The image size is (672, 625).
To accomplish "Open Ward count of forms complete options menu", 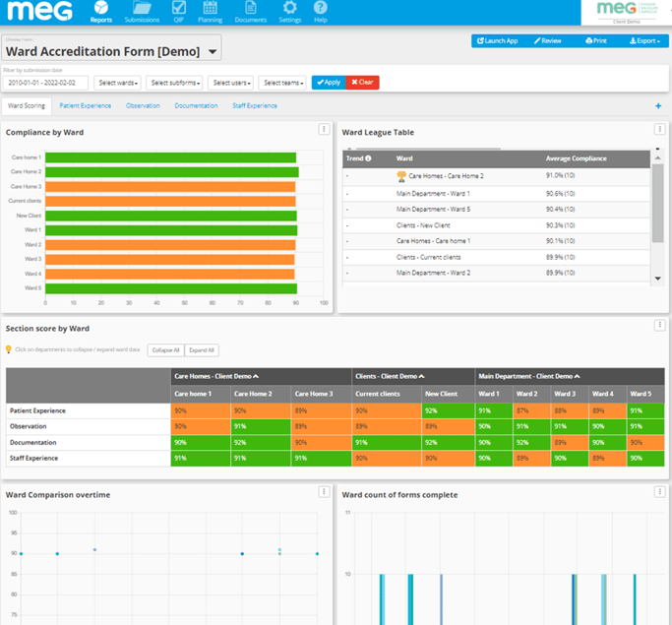I will coord(659,492).
